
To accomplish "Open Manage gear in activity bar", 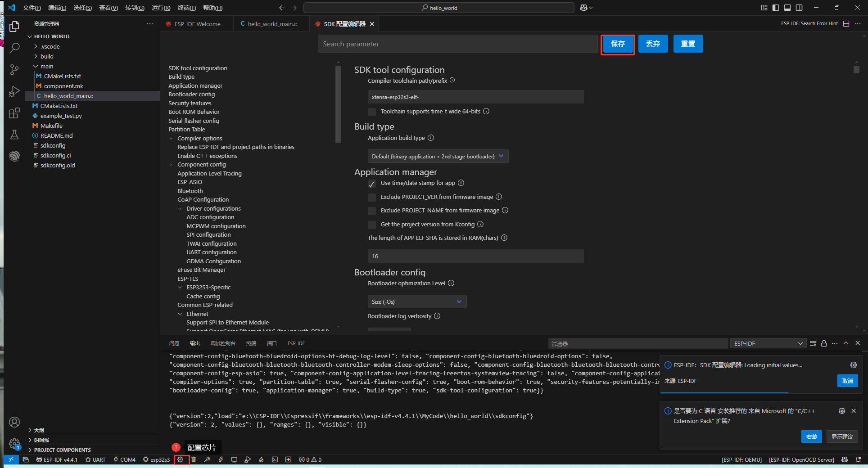I will click(14, 444).
